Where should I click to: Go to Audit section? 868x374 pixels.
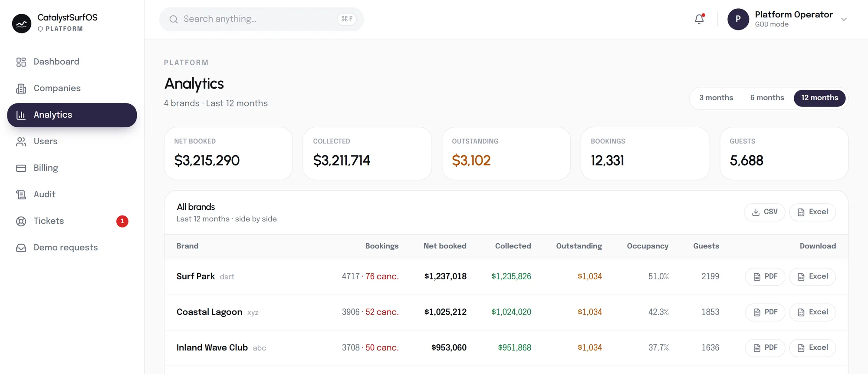coord(72,195)
